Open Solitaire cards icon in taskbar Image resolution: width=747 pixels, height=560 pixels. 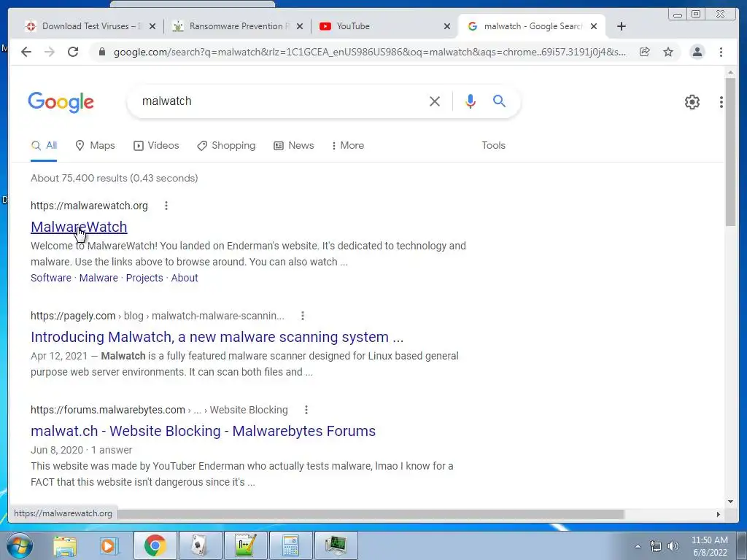pos(199,545)
